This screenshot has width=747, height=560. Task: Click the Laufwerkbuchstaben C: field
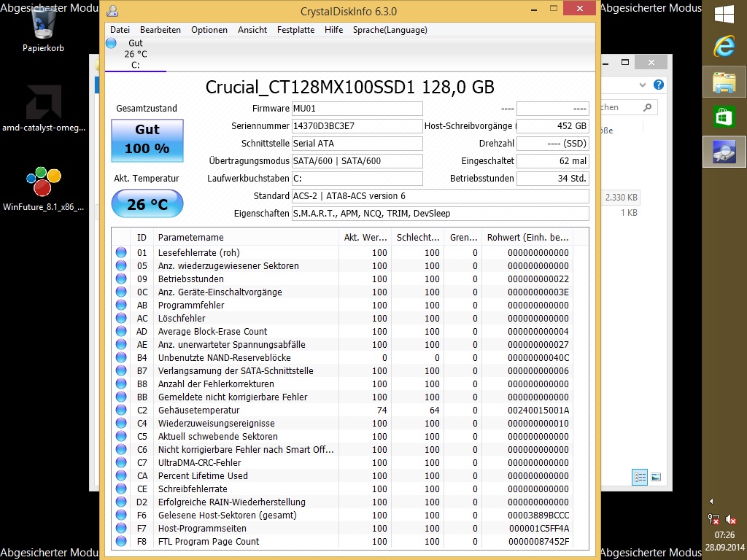click(357, 179)
